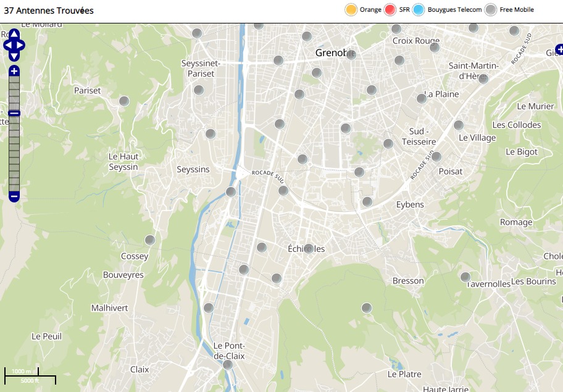Click the antenna marker above Eybens
The height and width of the screenshot is (392, 563).
tap(367, 201)
